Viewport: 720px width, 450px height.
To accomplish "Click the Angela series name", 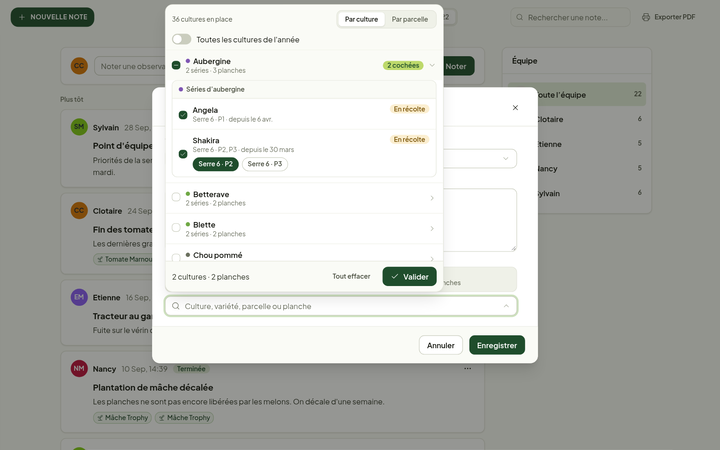I will point(205,110).
